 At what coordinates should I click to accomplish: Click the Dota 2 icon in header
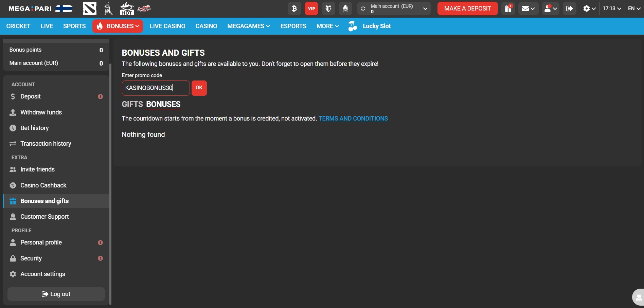tap(89, 9)
